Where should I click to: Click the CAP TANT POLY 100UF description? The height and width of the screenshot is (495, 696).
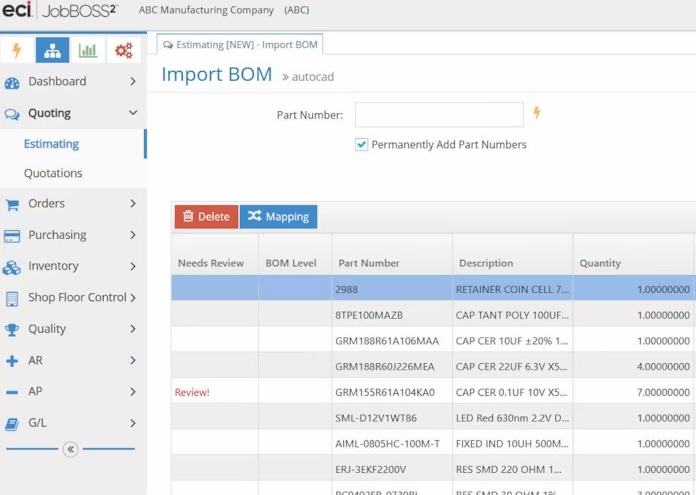[512, 315]
